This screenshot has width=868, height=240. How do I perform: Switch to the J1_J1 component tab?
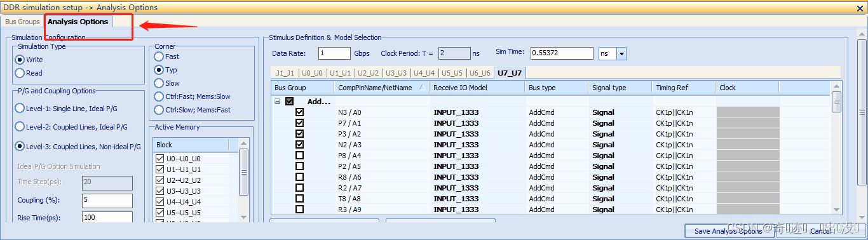pos(285,73)
